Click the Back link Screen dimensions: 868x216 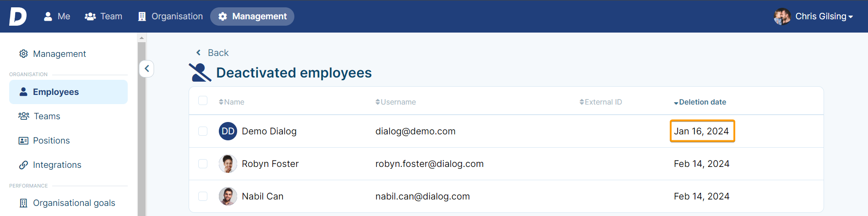(212, 53)
